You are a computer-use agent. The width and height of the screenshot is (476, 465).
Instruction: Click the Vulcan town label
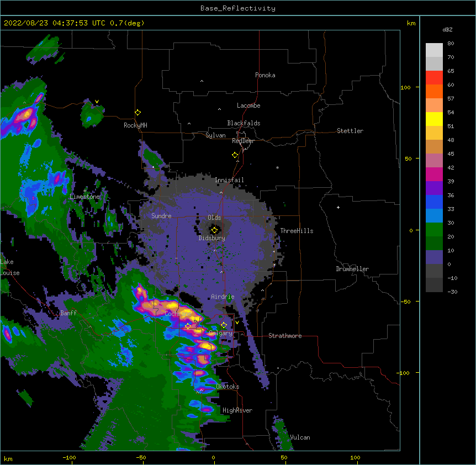300,437
